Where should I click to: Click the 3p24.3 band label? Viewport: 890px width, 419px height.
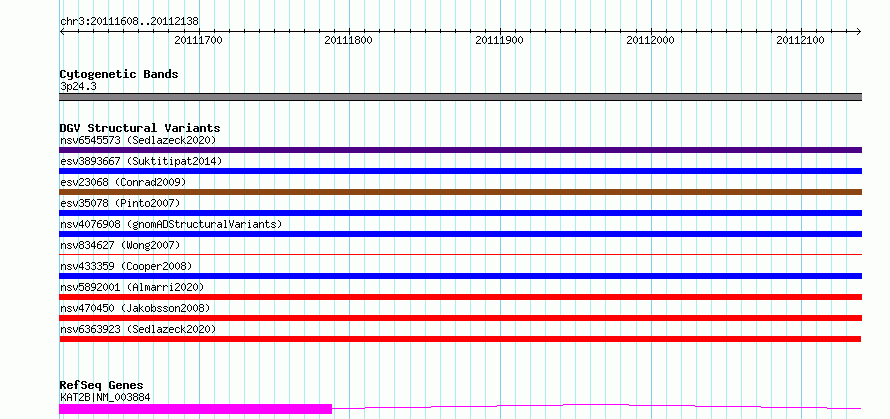click(x=78, y=86)
